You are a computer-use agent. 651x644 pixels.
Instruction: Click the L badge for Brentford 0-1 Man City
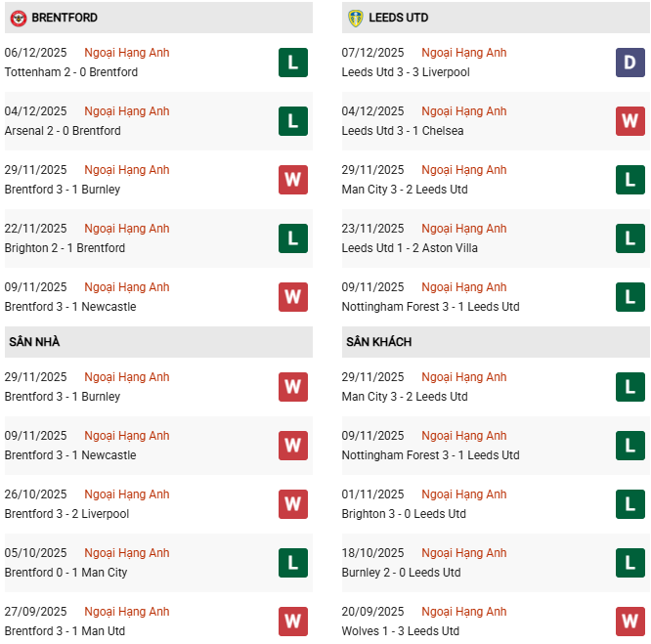292,563
